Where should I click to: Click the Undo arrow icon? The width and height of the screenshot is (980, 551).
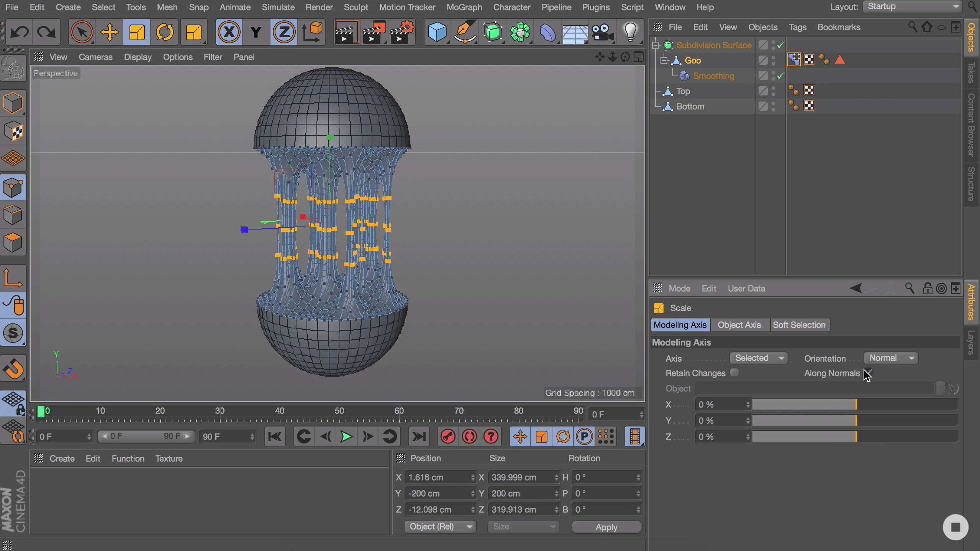click(19, 32)
